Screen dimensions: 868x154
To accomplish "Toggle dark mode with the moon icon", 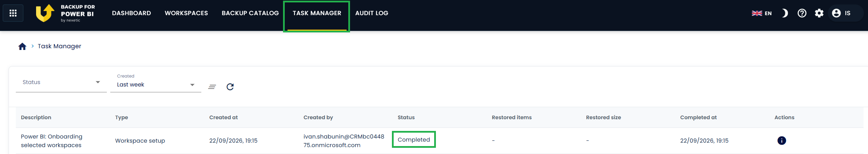I will pyautogui.click(x=785, y=13).
